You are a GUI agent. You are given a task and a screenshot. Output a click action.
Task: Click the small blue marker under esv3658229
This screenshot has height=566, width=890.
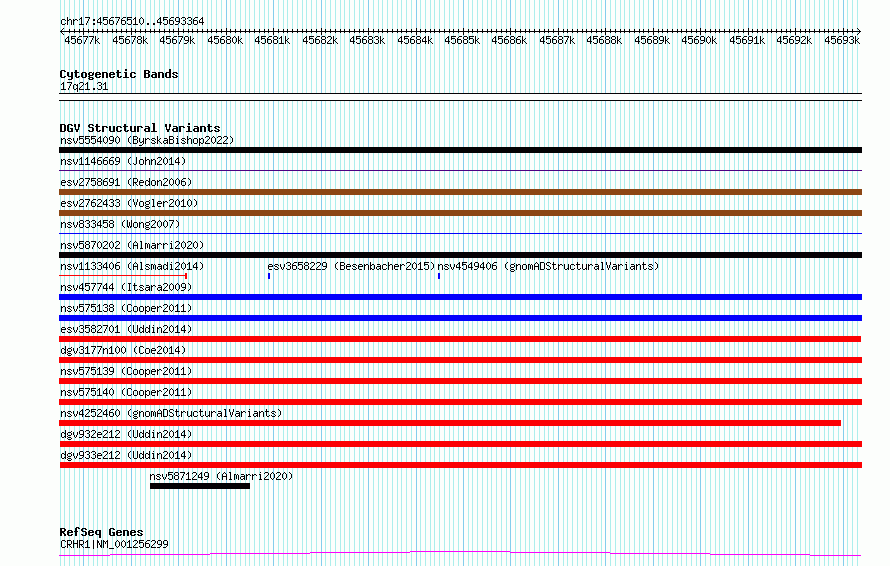click(269, 276)
